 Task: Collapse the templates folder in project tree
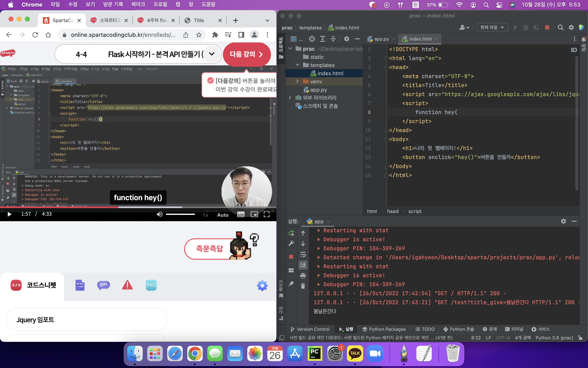click(297, 65)
